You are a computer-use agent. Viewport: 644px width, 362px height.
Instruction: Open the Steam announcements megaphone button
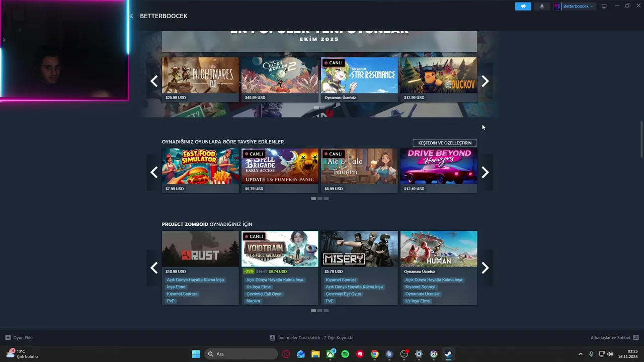click(523, 6)
